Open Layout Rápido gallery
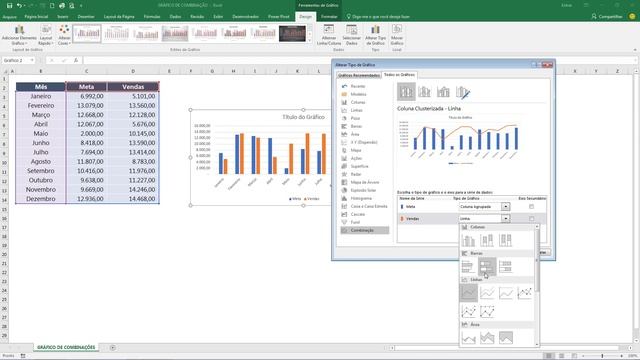The width and height of the screenshot is (640, 360). point(46,35)
